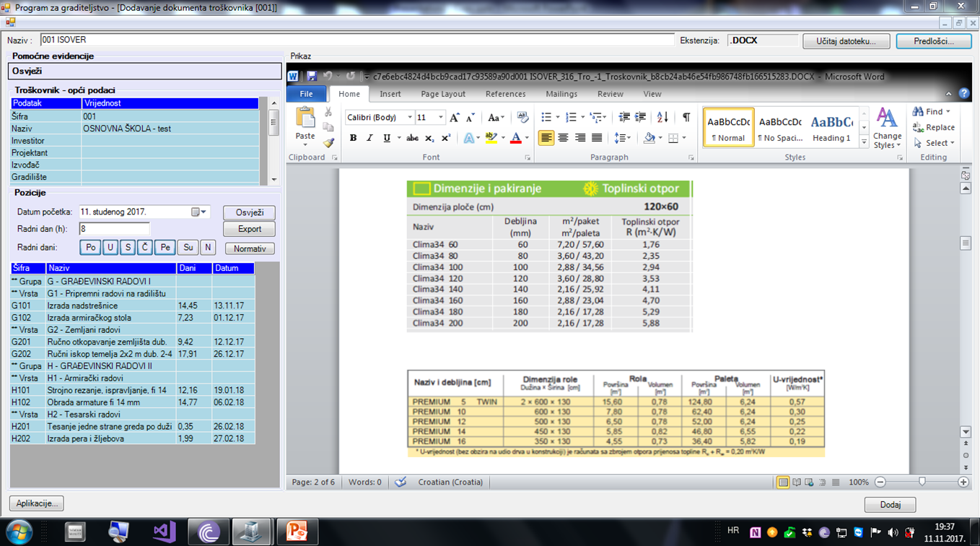Toggle Underline formatting

pos(387,138)
